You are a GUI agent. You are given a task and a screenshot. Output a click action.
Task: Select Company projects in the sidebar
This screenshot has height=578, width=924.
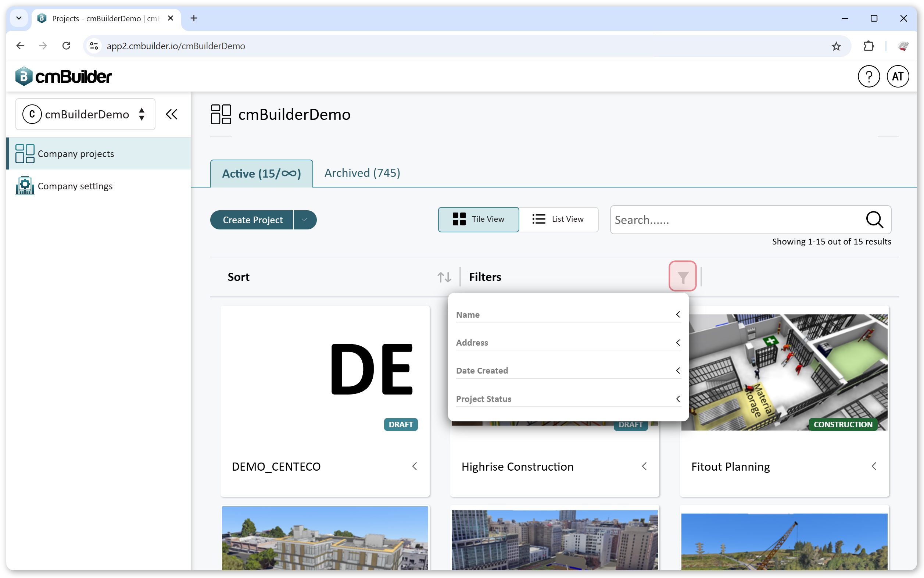click(x=99, y=154)
